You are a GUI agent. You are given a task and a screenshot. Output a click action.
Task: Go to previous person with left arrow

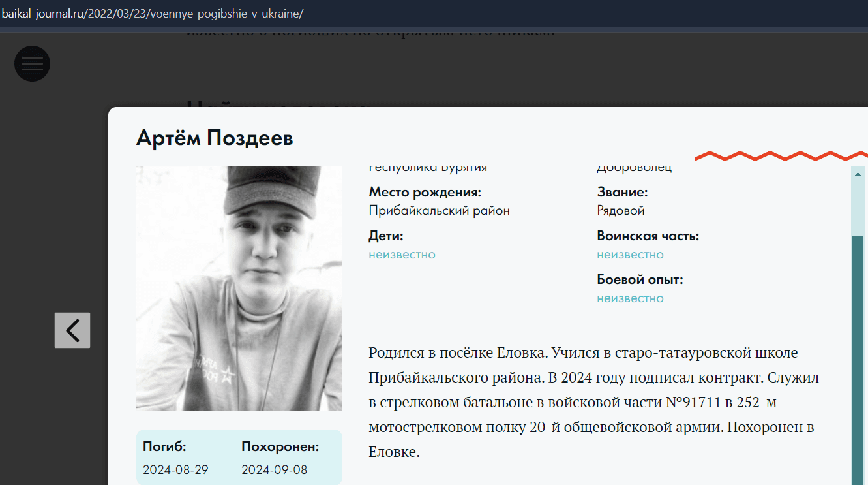click(x=72, y=330)
